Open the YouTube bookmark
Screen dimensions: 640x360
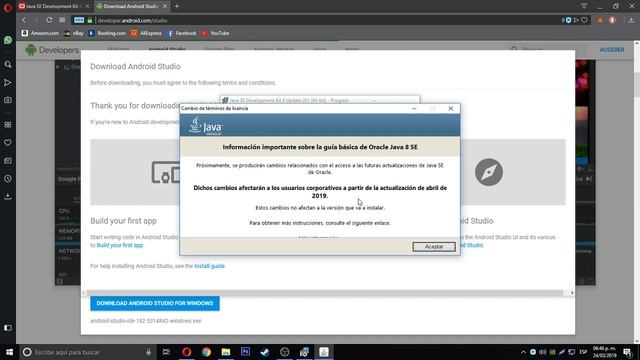tap(215, 33)
